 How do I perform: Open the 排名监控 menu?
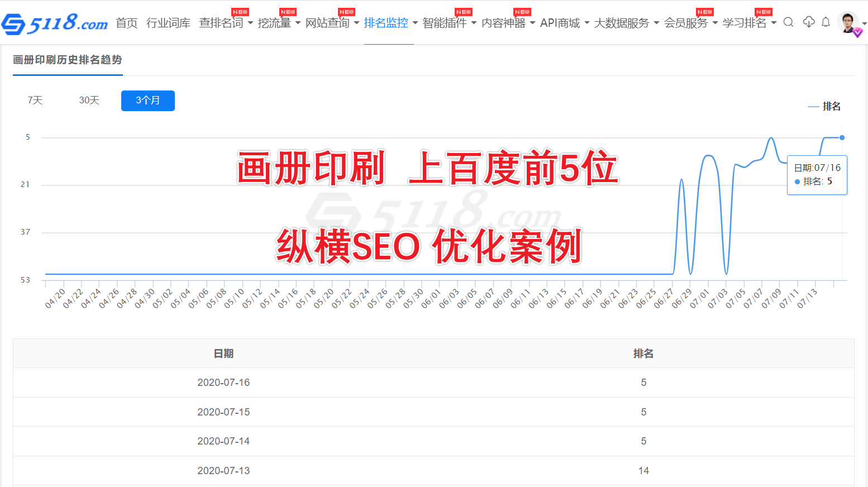[x=390, y=23]
